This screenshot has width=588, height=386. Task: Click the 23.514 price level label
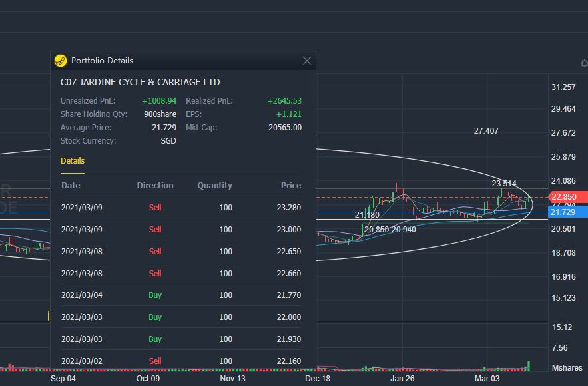pyautogui.click(x=504, y=184)
